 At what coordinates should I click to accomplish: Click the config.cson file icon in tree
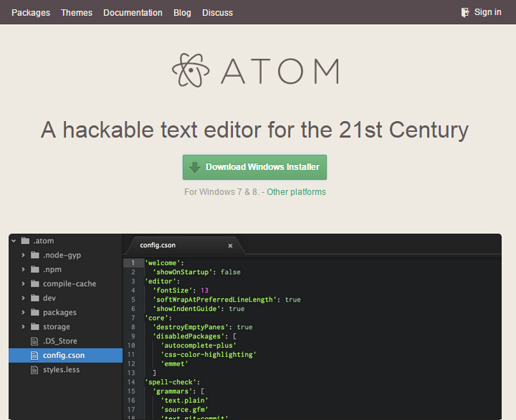(34, 355)
